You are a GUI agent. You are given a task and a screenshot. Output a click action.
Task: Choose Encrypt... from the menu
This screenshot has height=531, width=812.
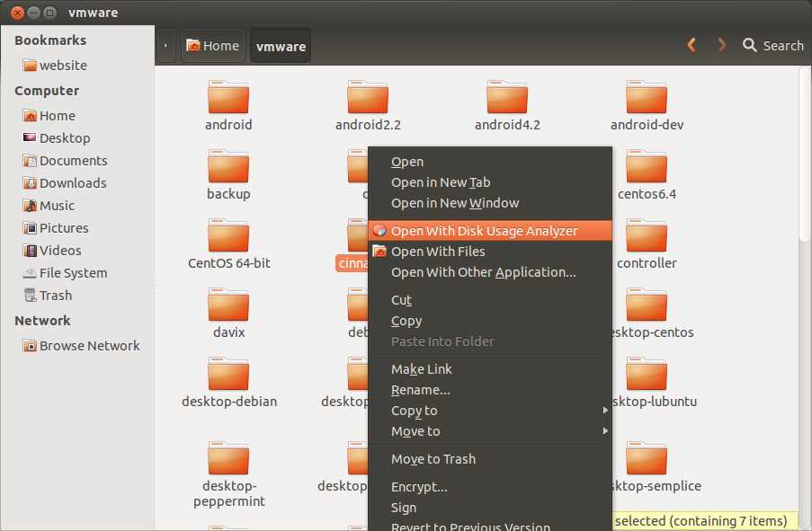(x=490, y=487)
